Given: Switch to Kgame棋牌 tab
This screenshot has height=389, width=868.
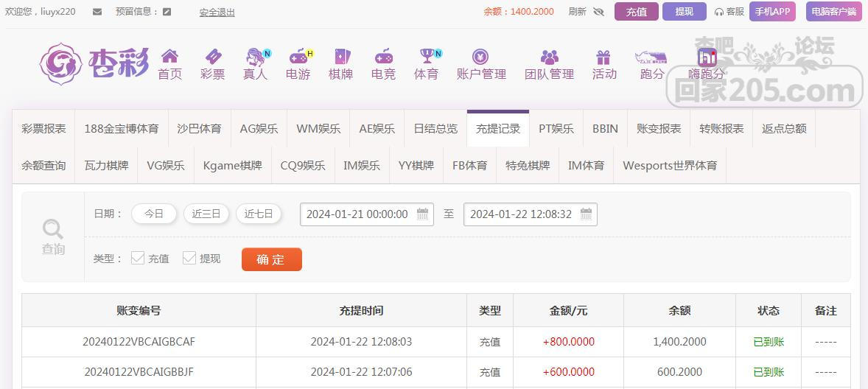Looking at the screenshot, I should (233, 166).
